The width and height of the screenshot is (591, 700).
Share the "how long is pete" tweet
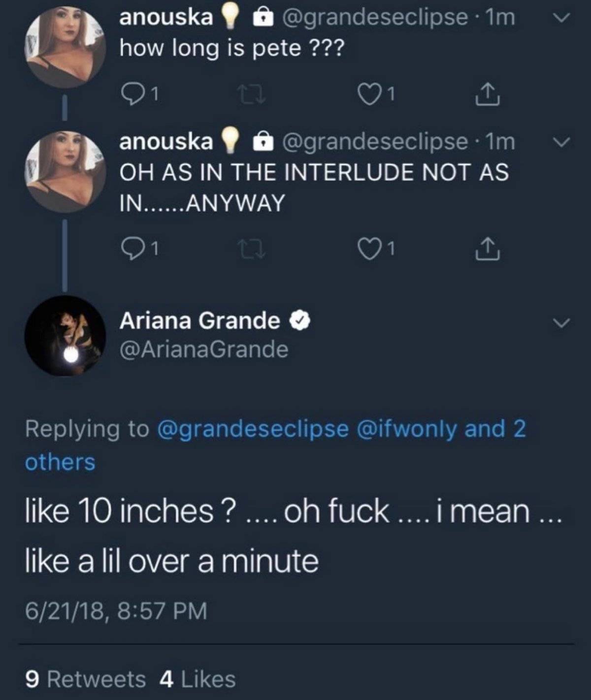pyautogui.click(x=488, y=94)
